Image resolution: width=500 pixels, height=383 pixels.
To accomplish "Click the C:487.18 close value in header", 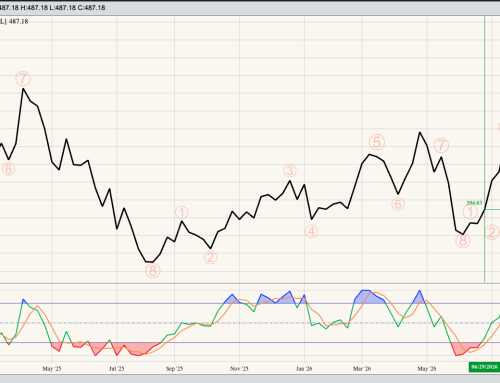I will (91, 8).
